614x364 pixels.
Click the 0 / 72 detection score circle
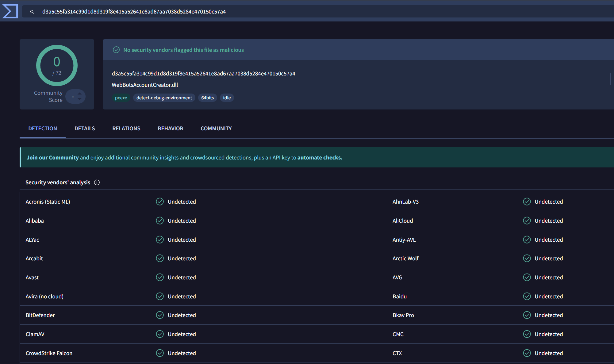tap(57, 65)
